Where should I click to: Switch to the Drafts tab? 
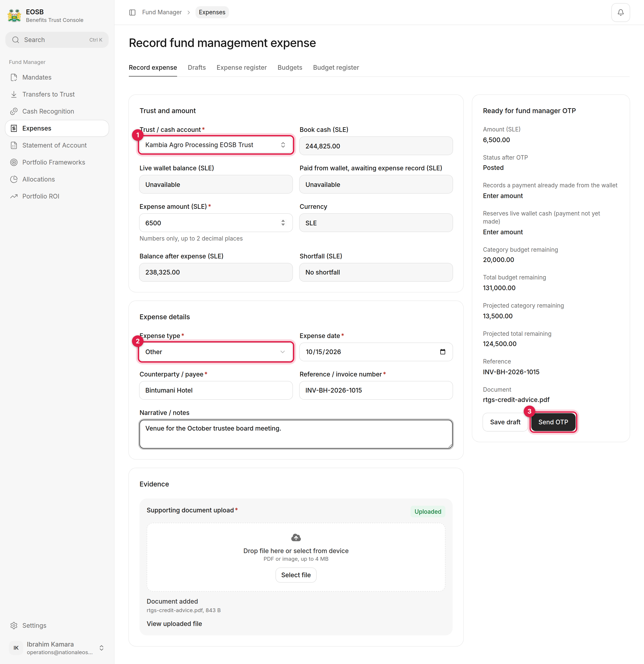197,68
